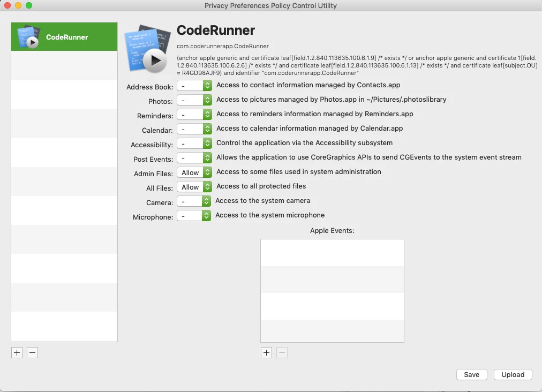Open the Photos permission dropdown

click(x=194, y=100)
